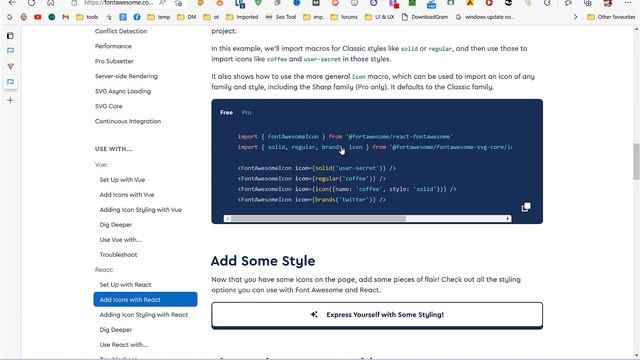Click the green shield extension icon
This screenshot has height=360, width=640.
(258, 3)
